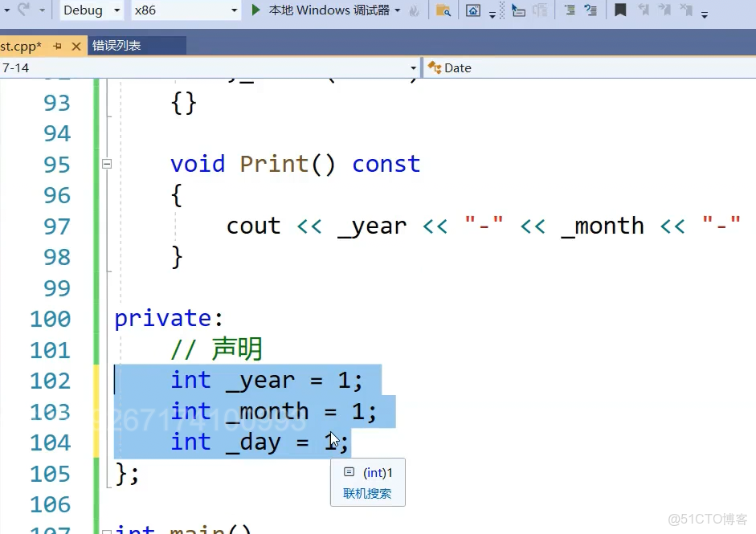The image size is (756, 534).
Task: Click the _year variable on line 102
Action: (x=260, y=381)
